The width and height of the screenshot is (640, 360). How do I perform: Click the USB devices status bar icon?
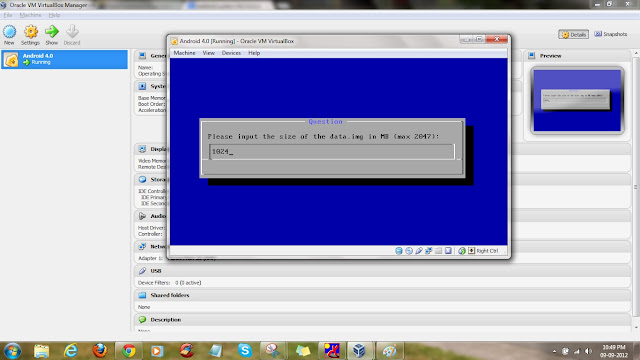(418, 251)
